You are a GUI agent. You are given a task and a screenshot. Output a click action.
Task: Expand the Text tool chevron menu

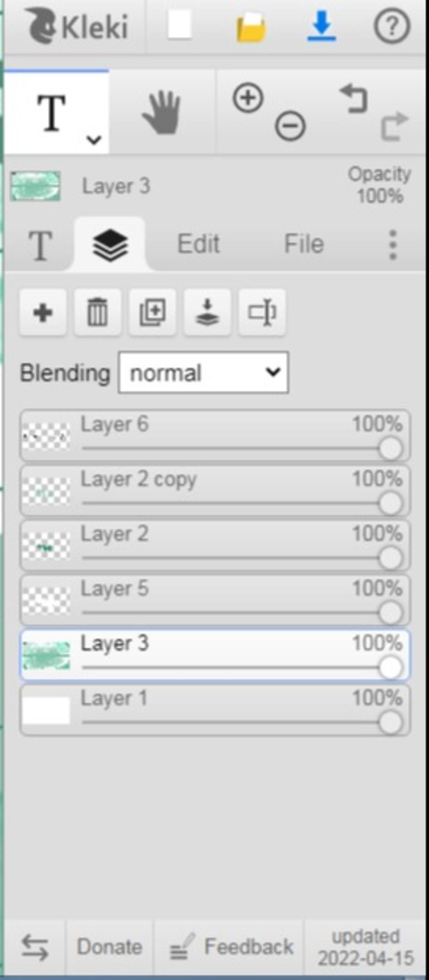click(94, 139)
